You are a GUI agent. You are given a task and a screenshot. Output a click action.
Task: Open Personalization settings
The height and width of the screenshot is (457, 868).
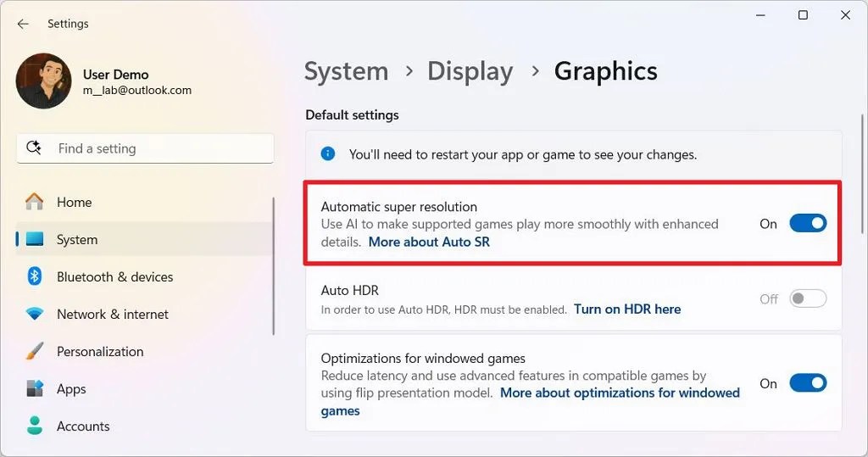coord(145,351)
